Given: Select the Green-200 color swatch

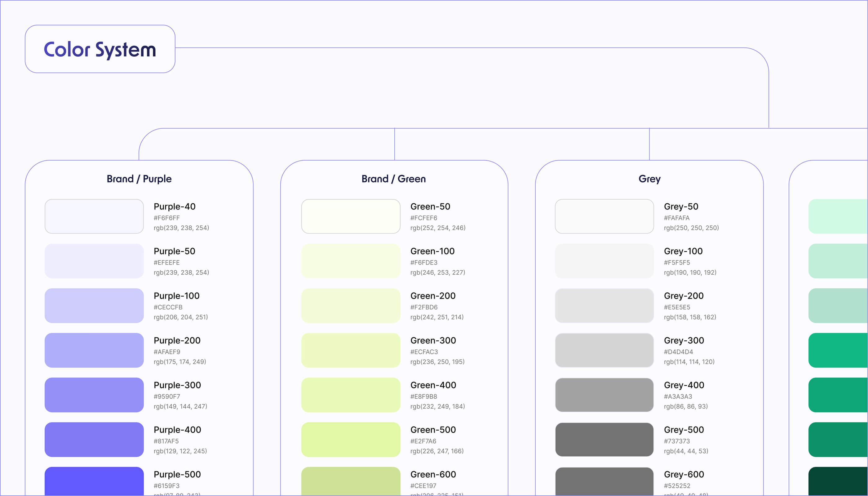Looking at the screenshot, I should click(x=351, y=305).
